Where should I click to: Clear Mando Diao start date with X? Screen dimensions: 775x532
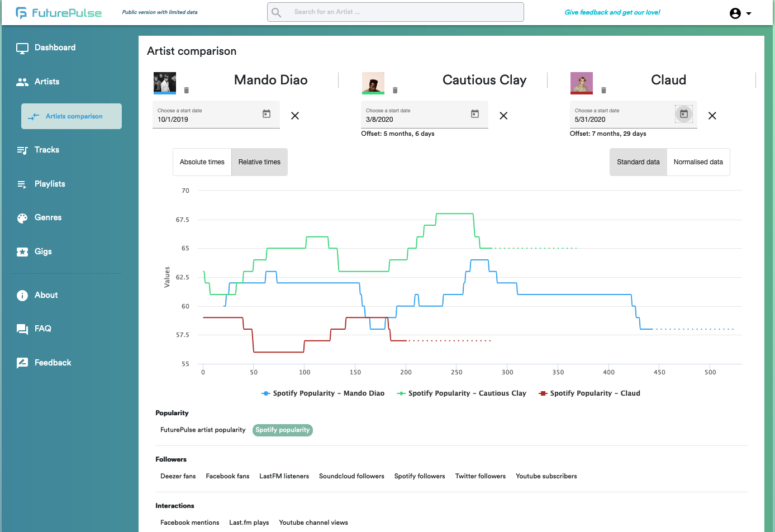point(295,116)
